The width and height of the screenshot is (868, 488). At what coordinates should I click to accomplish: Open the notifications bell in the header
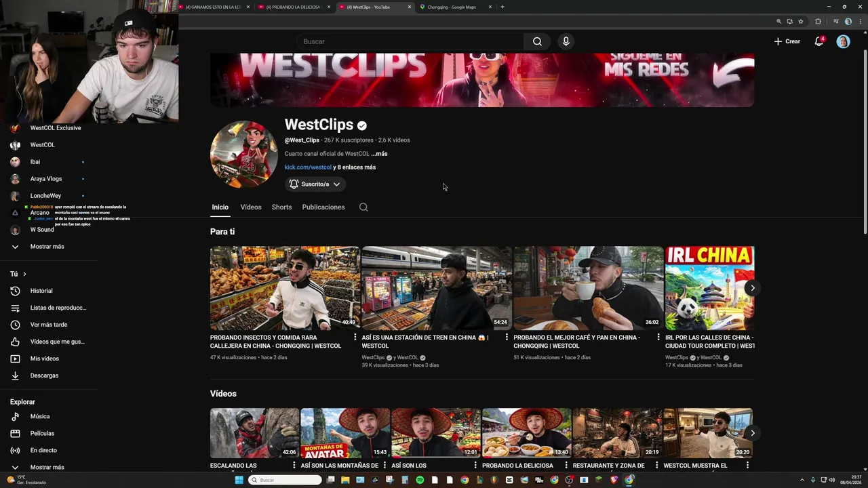point(818,41)
